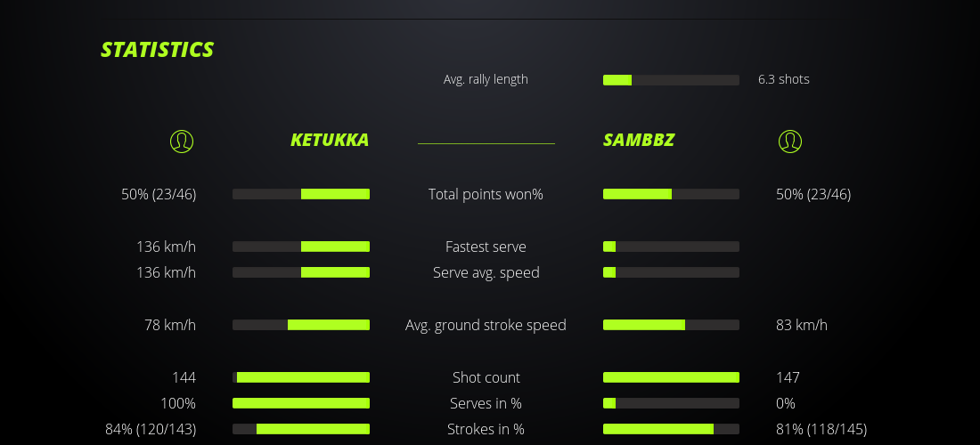
Task: Select the KETUKKA player name
Action: (x=330, y=141)
